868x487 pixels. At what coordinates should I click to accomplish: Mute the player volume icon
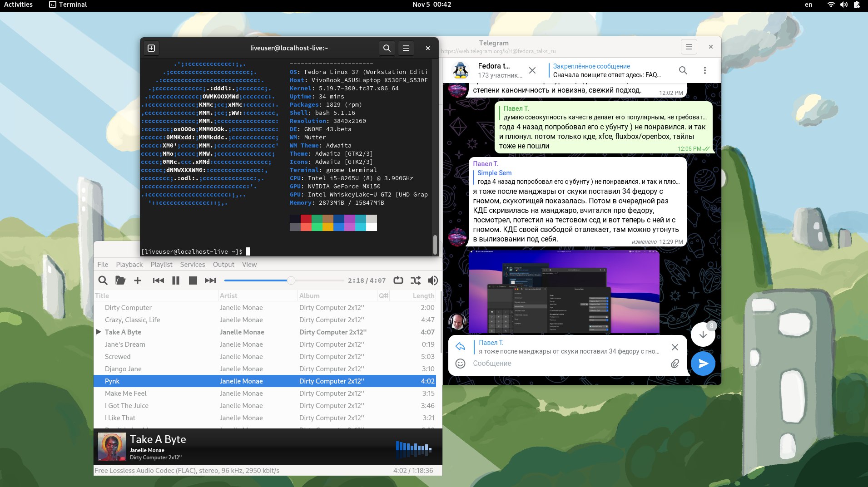coord(433,280)
